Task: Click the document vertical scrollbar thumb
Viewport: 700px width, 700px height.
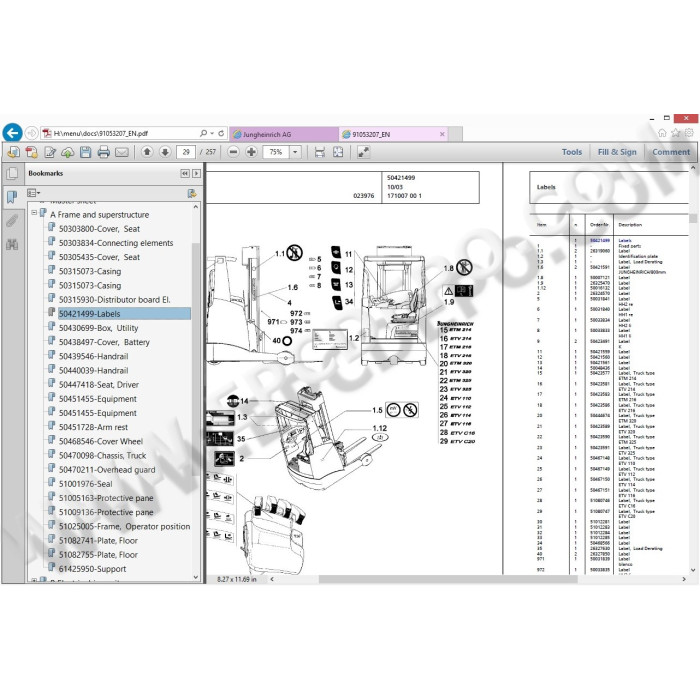Action: (x=693, y=219)
